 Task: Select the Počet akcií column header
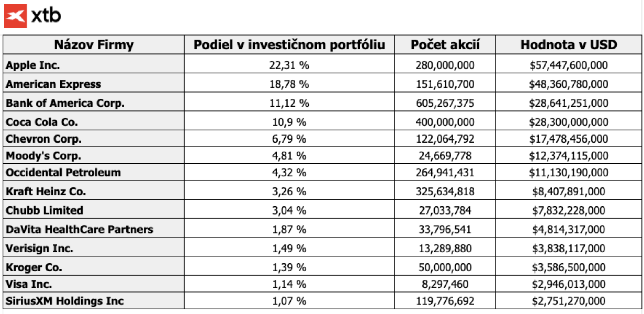445,45
